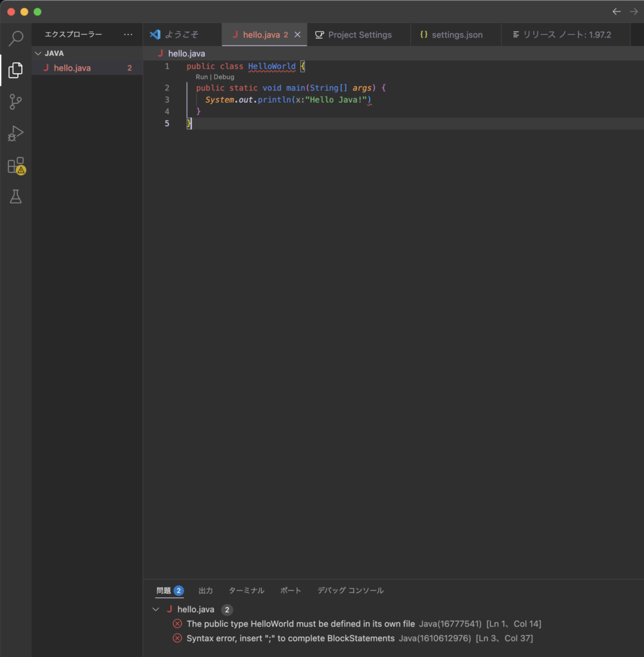
Task: Click the println call on line 3
Action: tap(274, 99)
